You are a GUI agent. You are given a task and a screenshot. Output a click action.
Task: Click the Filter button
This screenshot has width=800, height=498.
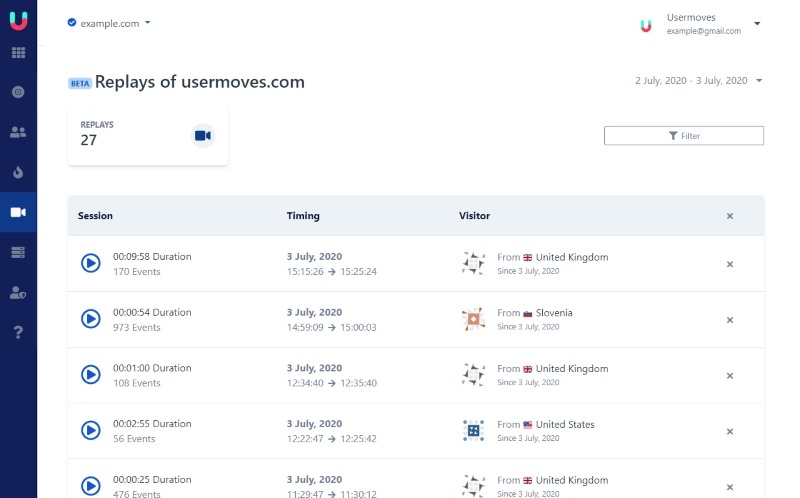[684, 136]
